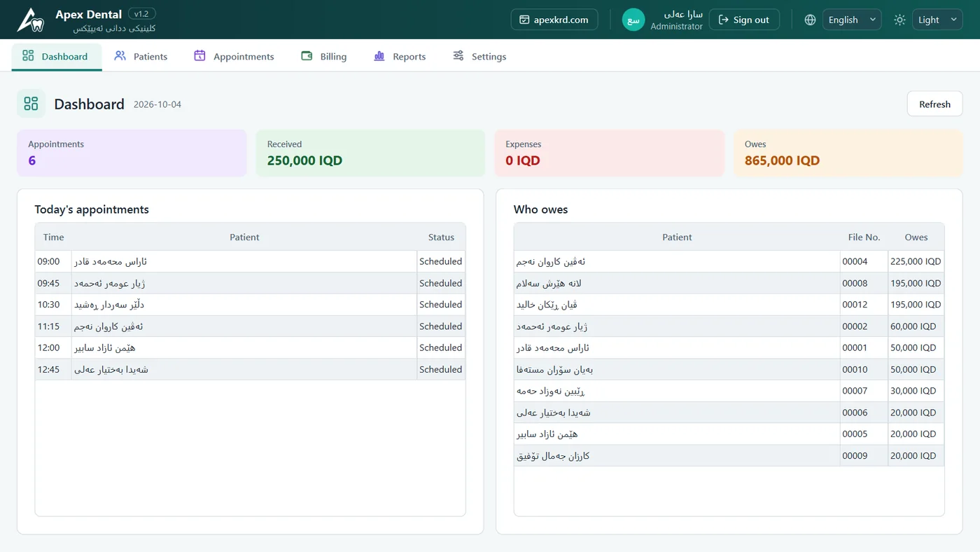Select the 09:00 appointment row time
The width and height of the screenshot is (980, 552).
tap(53, 261)
